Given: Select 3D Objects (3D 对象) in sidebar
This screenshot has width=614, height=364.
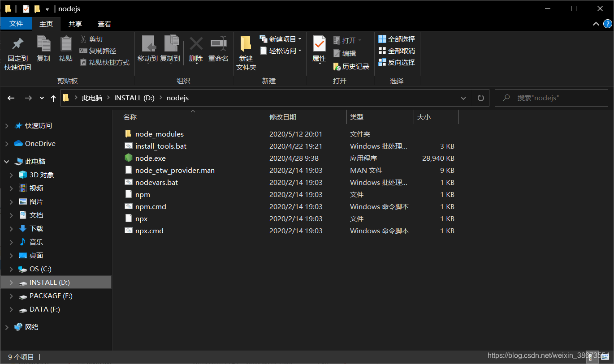Looking at the screenshot, I should 42,175.
